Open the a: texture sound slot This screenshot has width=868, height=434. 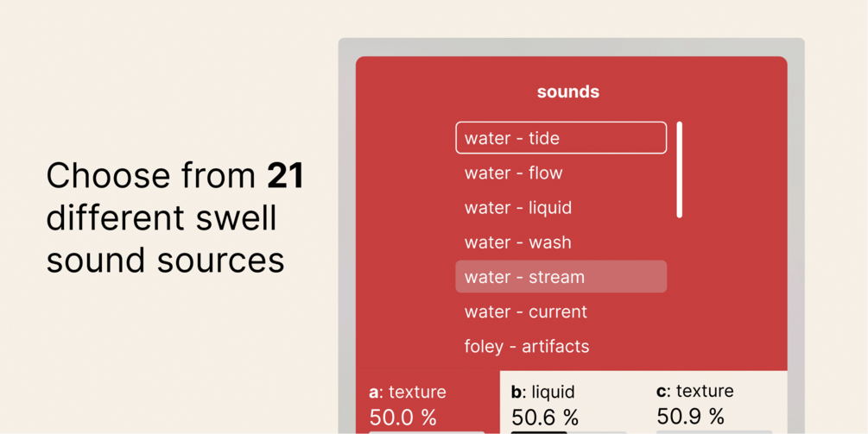408,392
